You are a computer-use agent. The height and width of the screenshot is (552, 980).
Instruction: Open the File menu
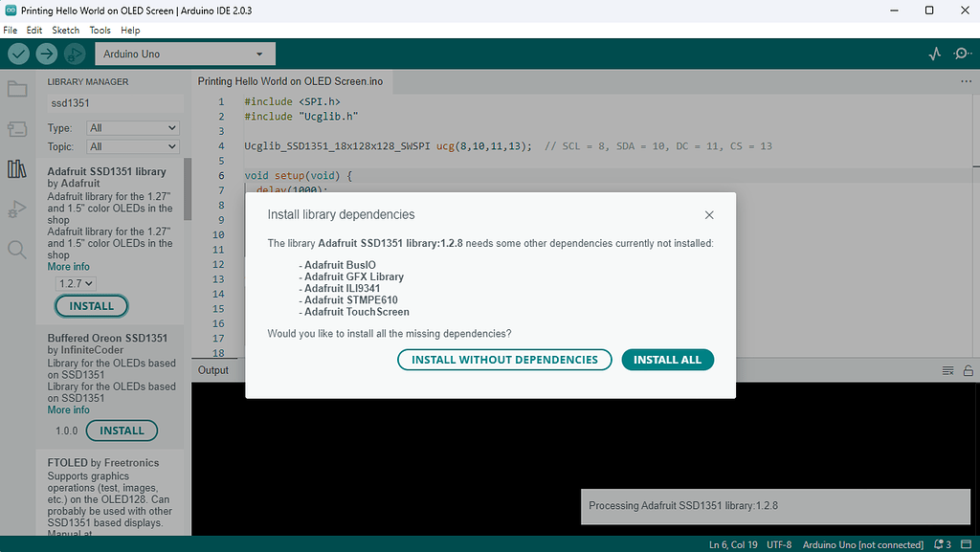coord(10,30)
